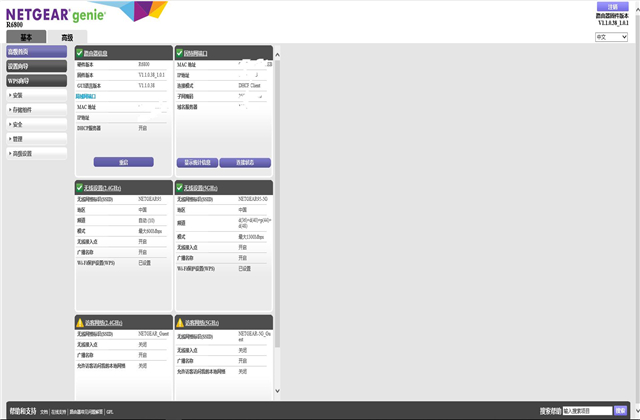The image size is (640, 420).
Task: Click yellow warning icon for 访客网络(5GHz)
Action: (180, 322)
